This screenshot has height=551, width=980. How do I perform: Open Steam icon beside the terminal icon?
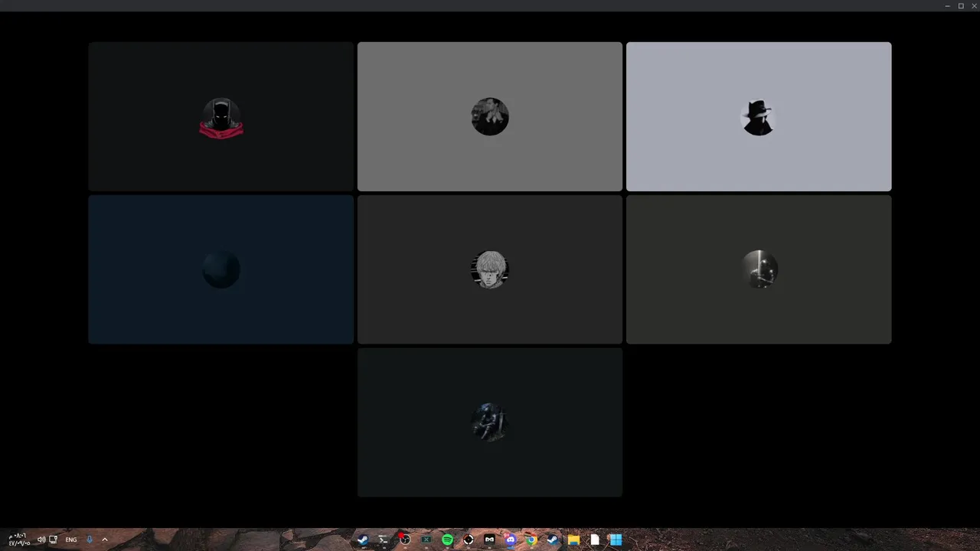pyautogui.click(x=363, y=540)
